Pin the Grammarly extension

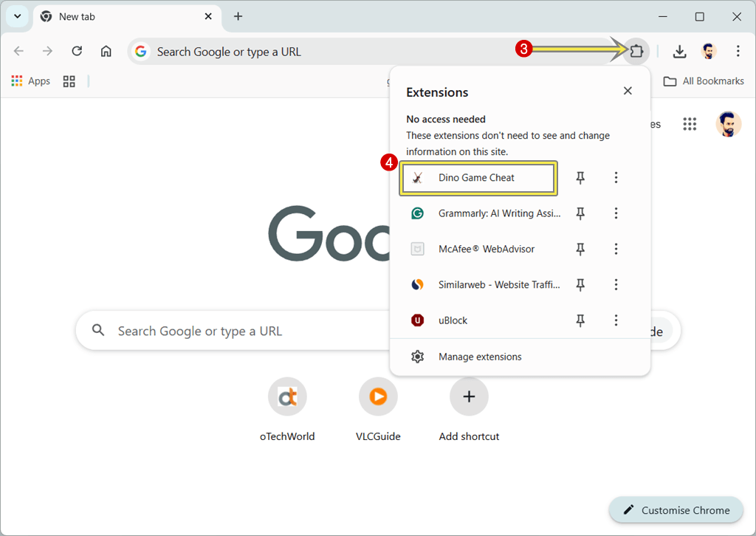point(580,213)
